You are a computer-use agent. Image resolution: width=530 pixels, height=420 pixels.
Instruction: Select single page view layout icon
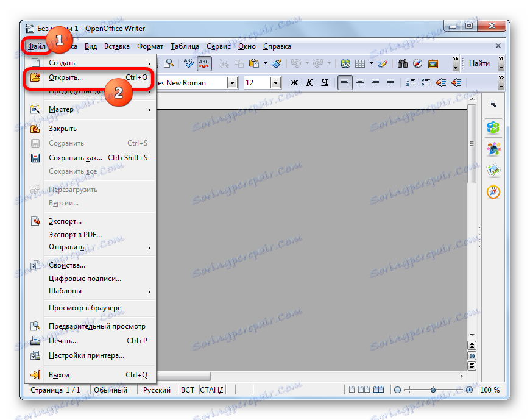pos(352,390)
